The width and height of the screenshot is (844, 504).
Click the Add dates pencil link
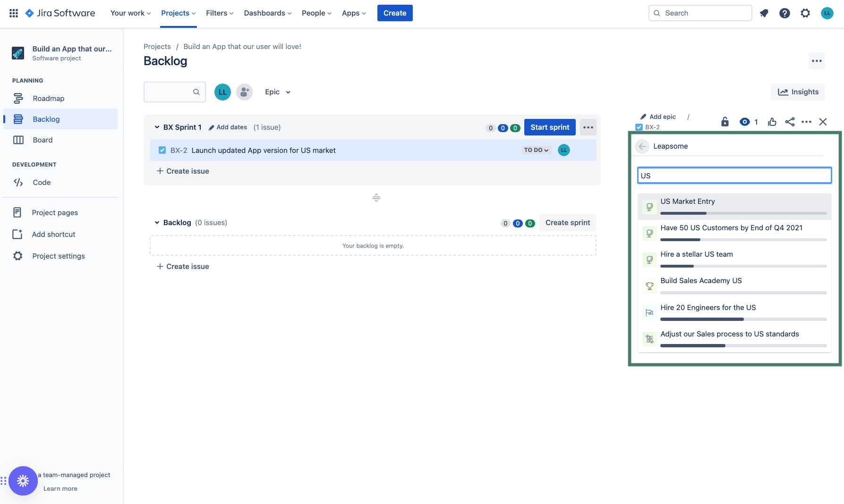pyautogui.click(x=228, y=127)
